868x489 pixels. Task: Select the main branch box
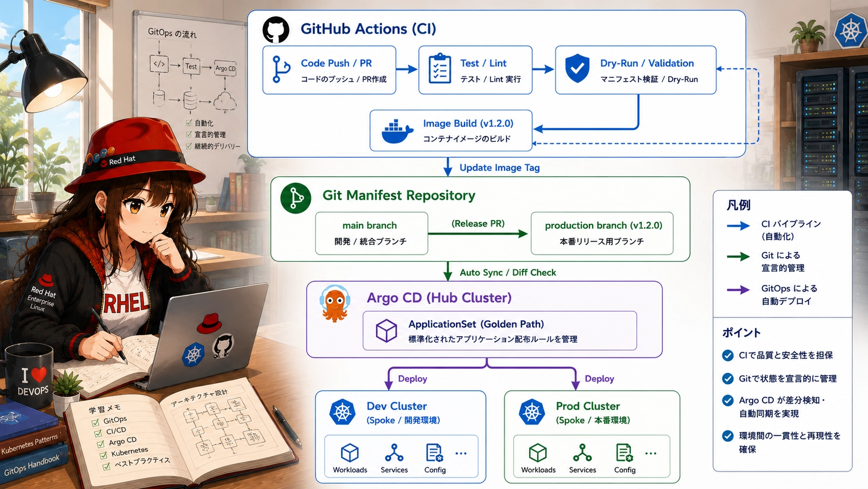[371, 233]
